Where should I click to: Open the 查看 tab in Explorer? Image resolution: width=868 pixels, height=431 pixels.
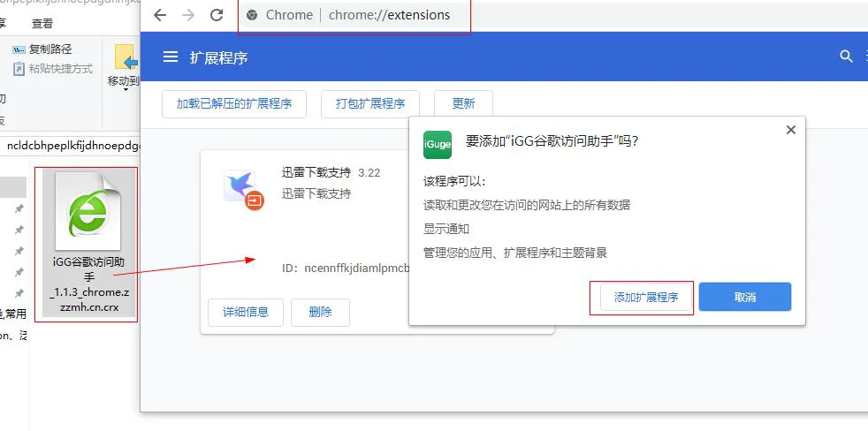click(42, 23)
